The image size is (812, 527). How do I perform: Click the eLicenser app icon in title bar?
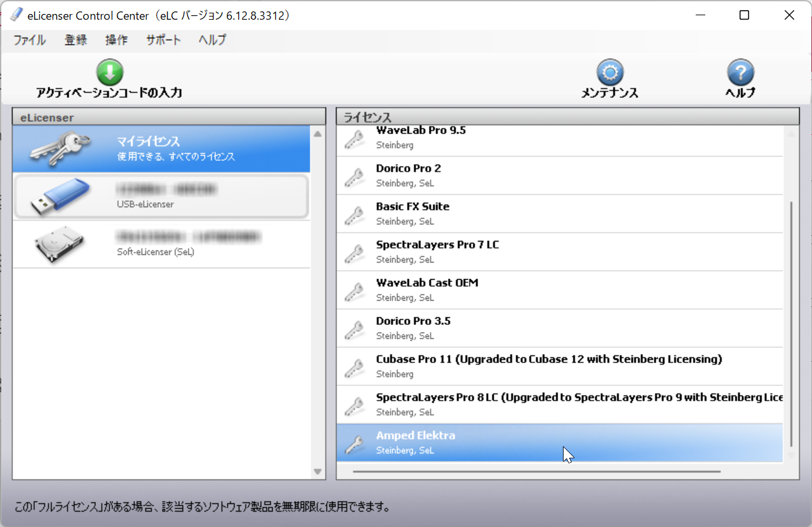17,15
